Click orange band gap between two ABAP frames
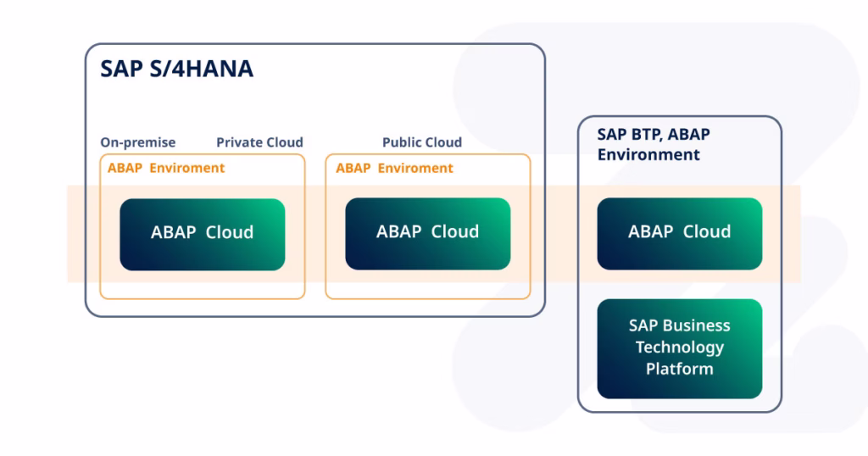This screenshot has width=868, height=456. pyautogui.click(x=315, y=234)
